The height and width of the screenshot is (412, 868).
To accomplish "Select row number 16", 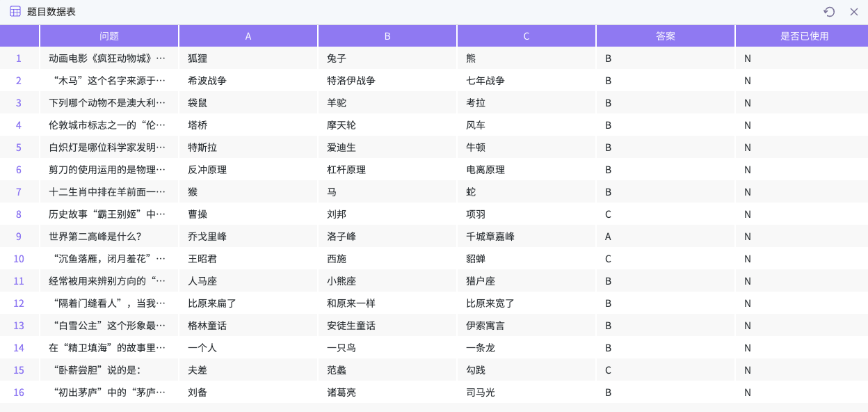I will tap(19, 393).
